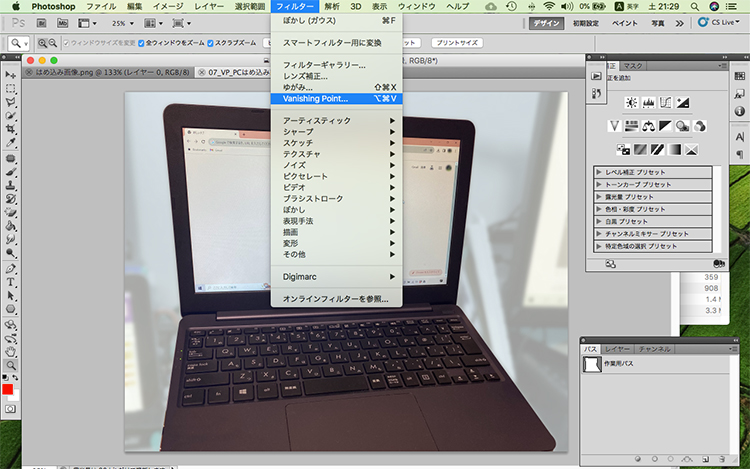Add Curves adjustment icon
Image resolution: width=750 pixels, height=469 pixels.
tap(665, 102)
